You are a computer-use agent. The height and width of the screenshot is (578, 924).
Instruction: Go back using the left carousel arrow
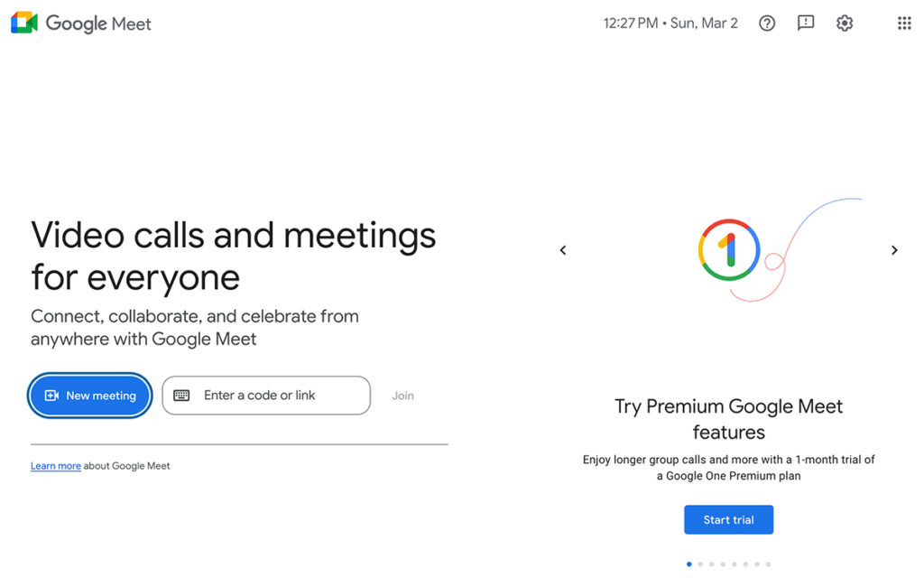point(563,250)
